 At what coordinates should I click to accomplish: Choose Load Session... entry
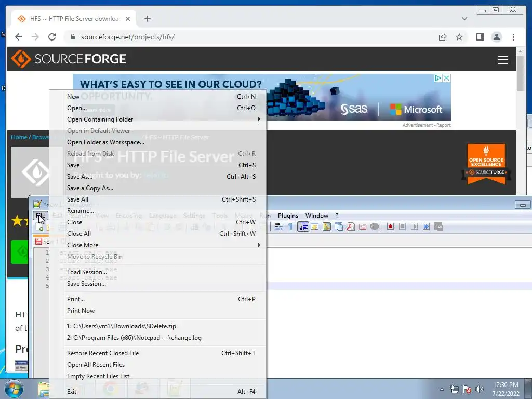click(158, 272)
